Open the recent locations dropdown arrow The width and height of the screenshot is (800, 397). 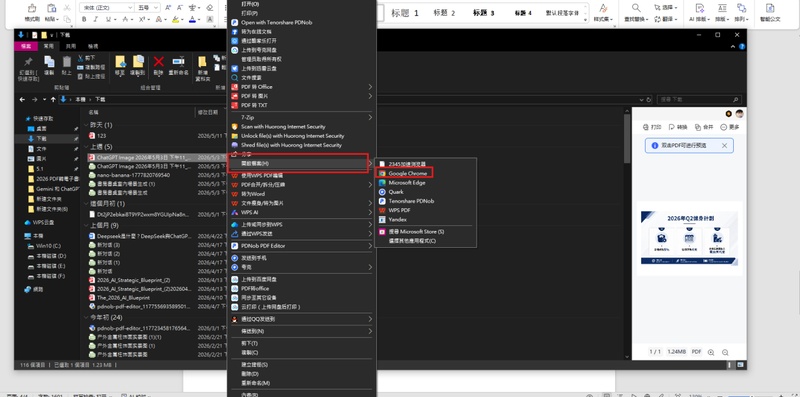tap(45, 100)
